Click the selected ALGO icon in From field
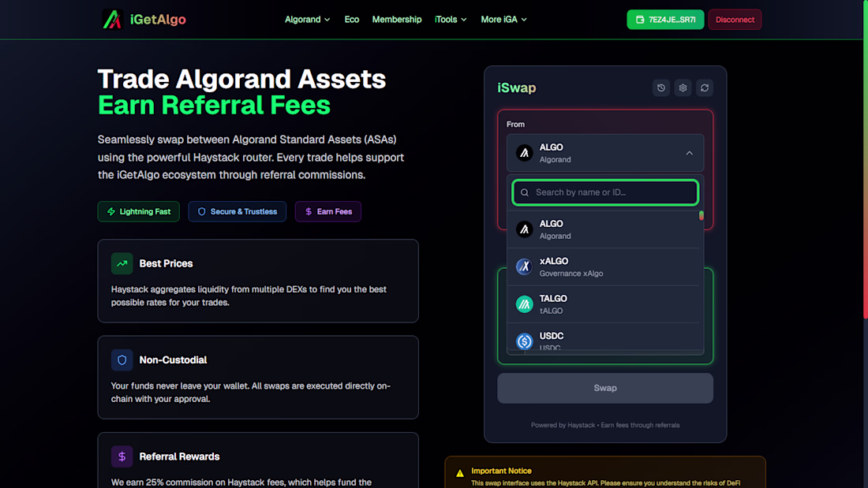 524,153
